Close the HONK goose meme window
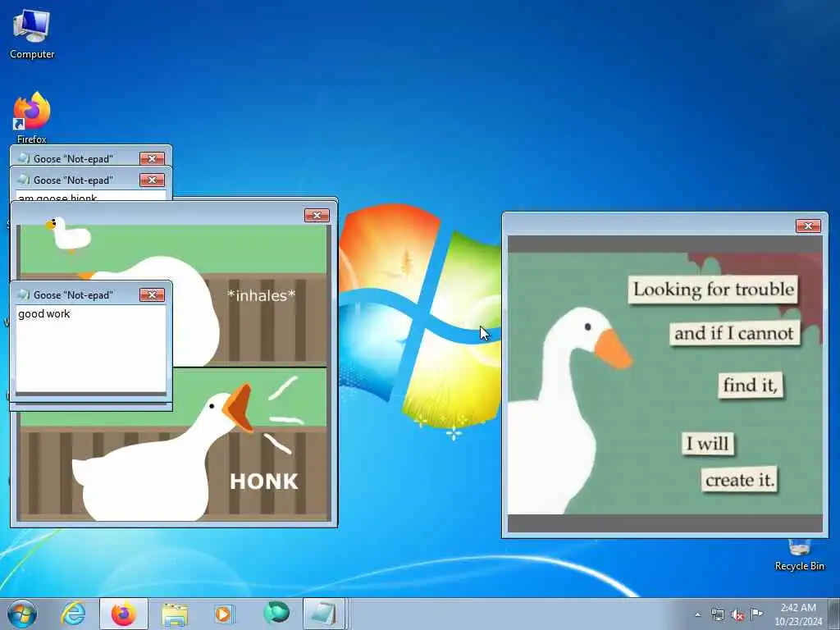This screenshot has width=840, height=630. pos(317,216)
